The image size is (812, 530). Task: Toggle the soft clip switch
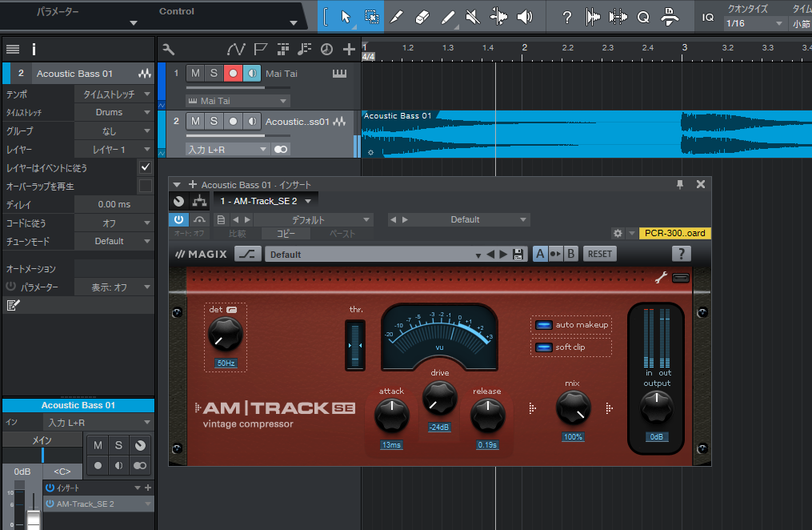click(x=543, y=347)
